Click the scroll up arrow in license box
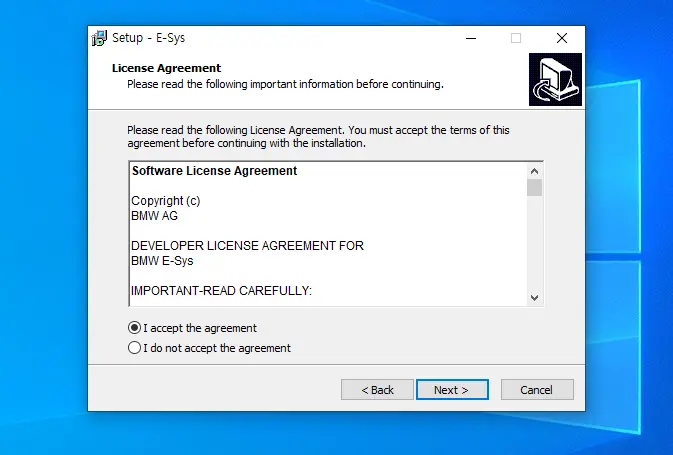Viewport: 673px width, 455px height. [x=534, y=171]
